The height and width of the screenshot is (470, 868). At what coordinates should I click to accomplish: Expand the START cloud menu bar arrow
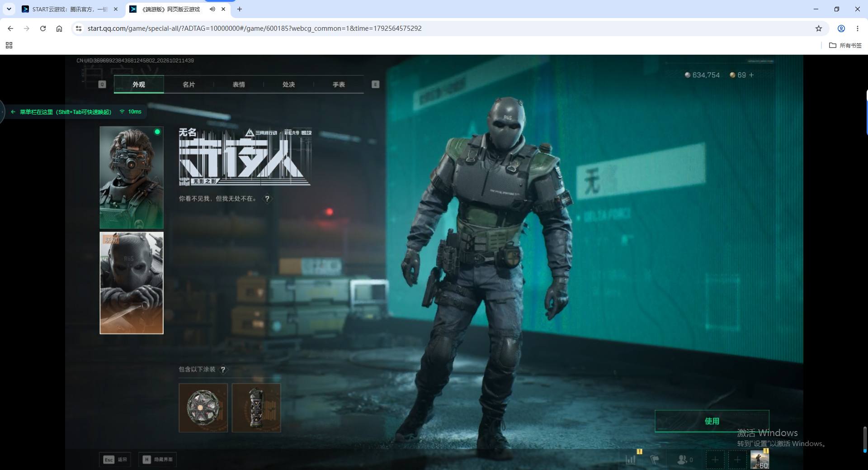point(13,112)
